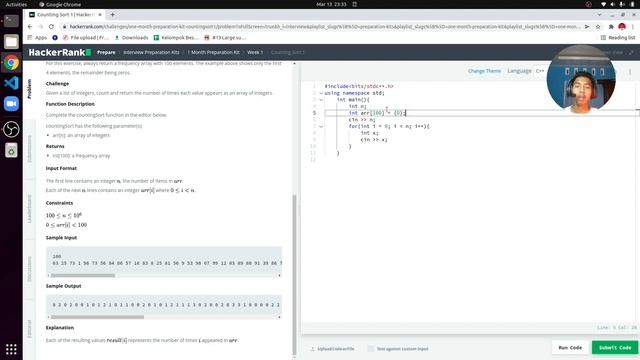This screenshot has width=640, height=360.
Task: Click the speaker video thumbnail
Action: (581, 79)
